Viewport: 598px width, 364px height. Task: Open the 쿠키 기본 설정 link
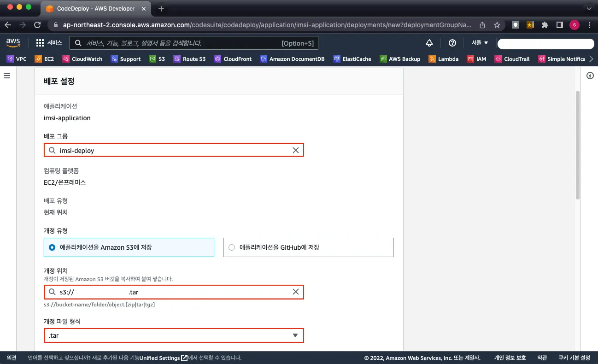tap(574, 358)
